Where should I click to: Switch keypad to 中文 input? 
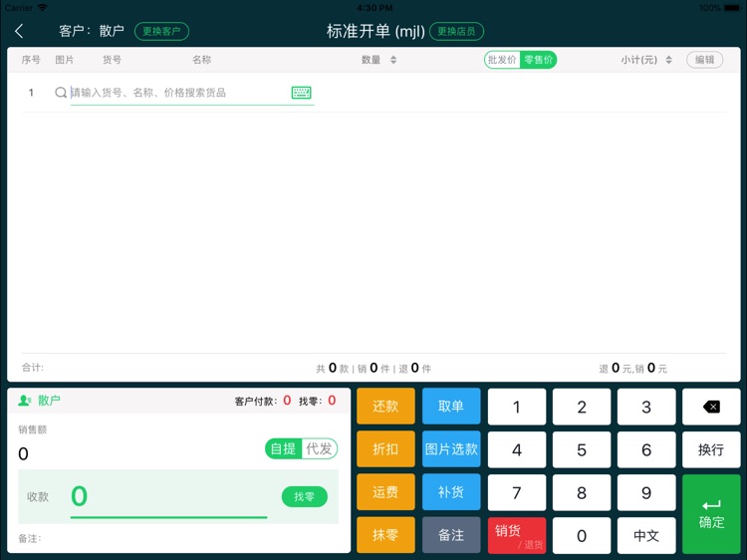click(646, 535)
